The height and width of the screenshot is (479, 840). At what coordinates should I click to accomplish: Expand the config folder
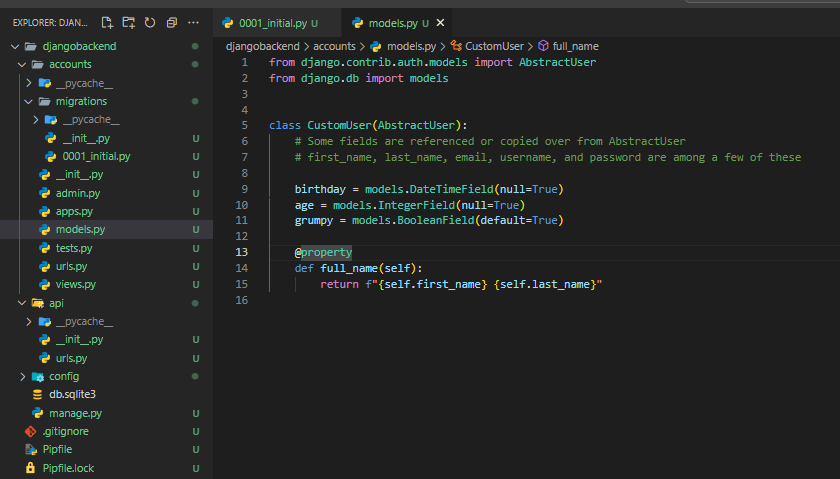pyautogui.click(x=22, y=376)
